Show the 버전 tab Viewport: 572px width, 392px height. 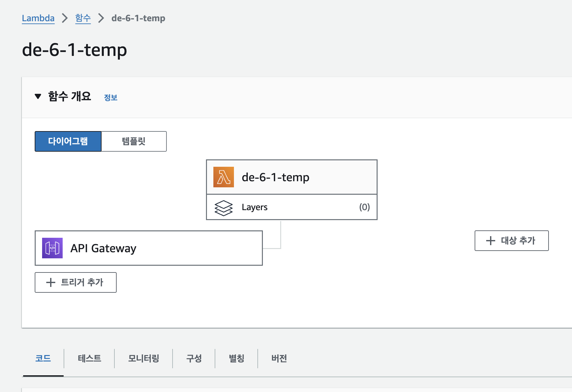279,358
